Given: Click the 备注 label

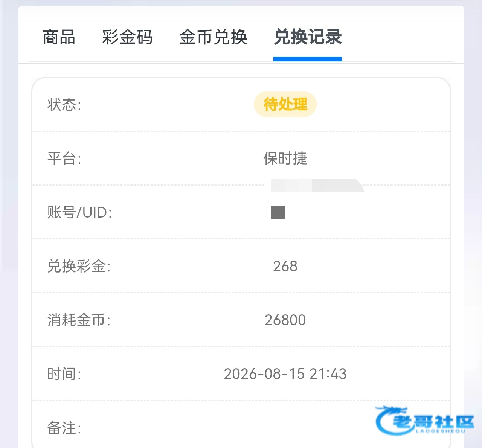Looking at the screenshot, I should pyautogui.click(x=64, y=428).
